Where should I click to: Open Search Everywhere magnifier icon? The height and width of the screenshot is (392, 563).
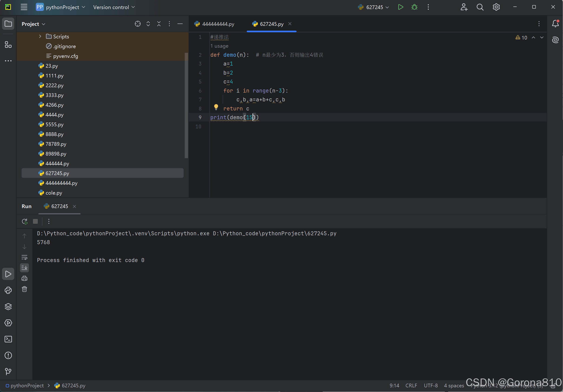480,7
